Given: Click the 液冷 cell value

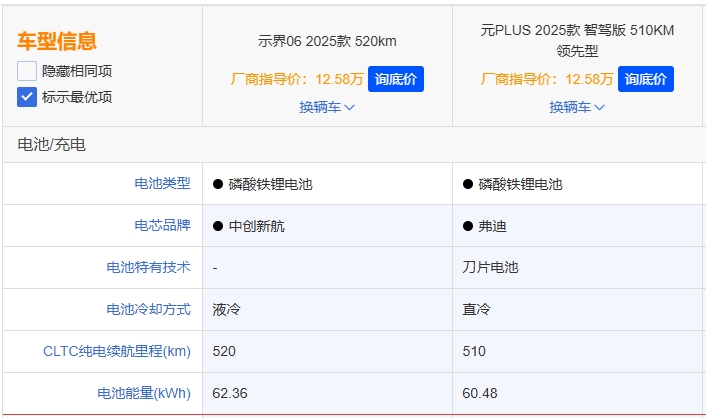Looking at the screenshot, I should click(226, 309).
